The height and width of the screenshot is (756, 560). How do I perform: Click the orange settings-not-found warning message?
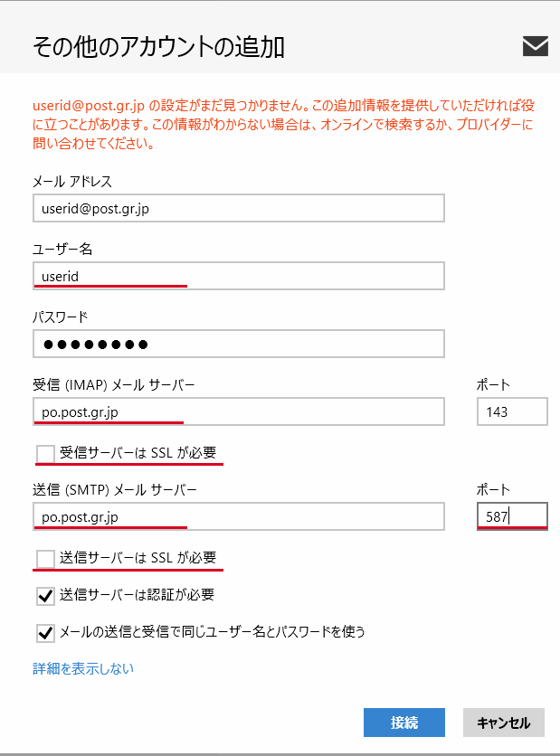[283, 125]
